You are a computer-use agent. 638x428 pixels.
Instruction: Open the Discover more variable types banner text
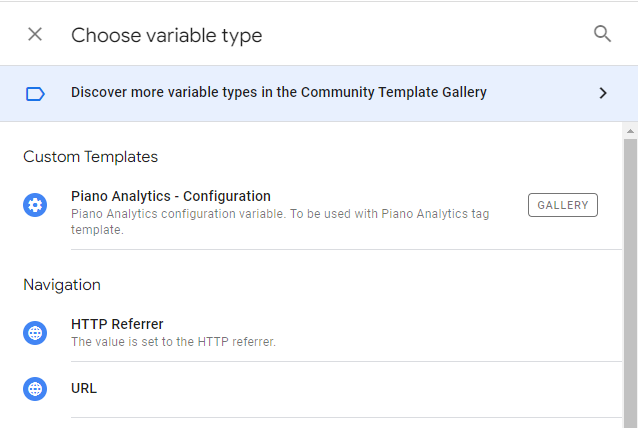click(278, 93)
